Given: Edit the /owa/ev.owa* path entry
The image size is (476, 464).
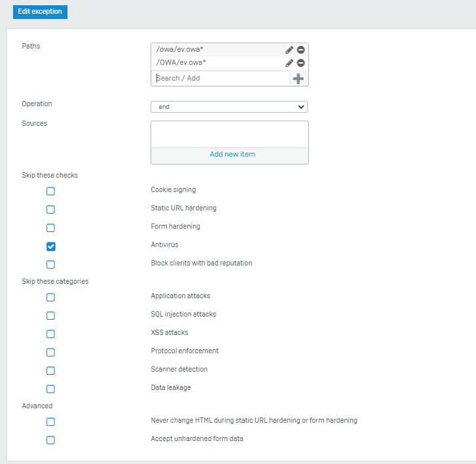Looking at the screenshot, I should (289, 50).
